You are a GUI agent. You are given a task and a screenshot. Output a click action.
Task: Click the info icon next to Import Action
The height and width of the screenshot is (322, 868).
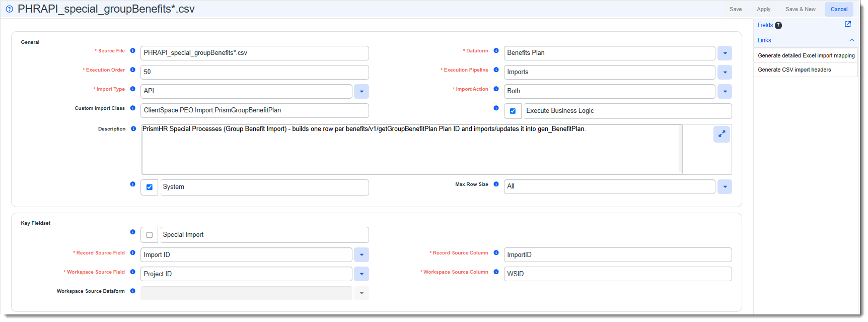point(496,89)
